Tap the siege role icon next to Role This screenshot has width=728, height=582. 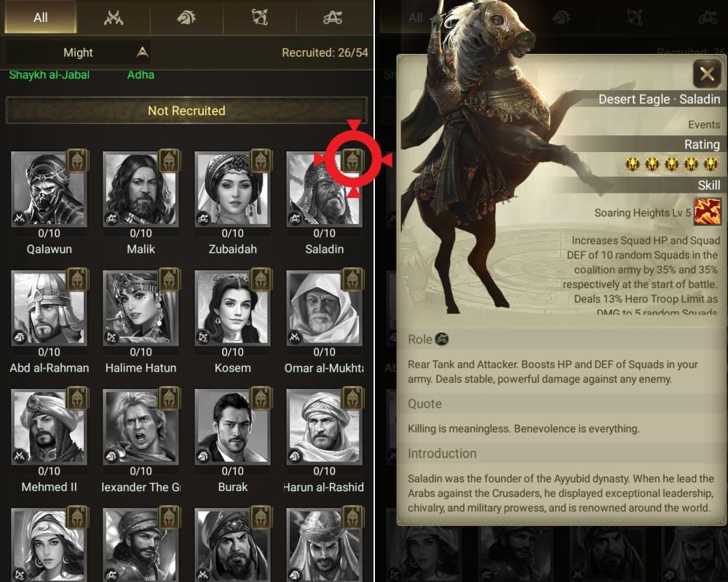442,339
